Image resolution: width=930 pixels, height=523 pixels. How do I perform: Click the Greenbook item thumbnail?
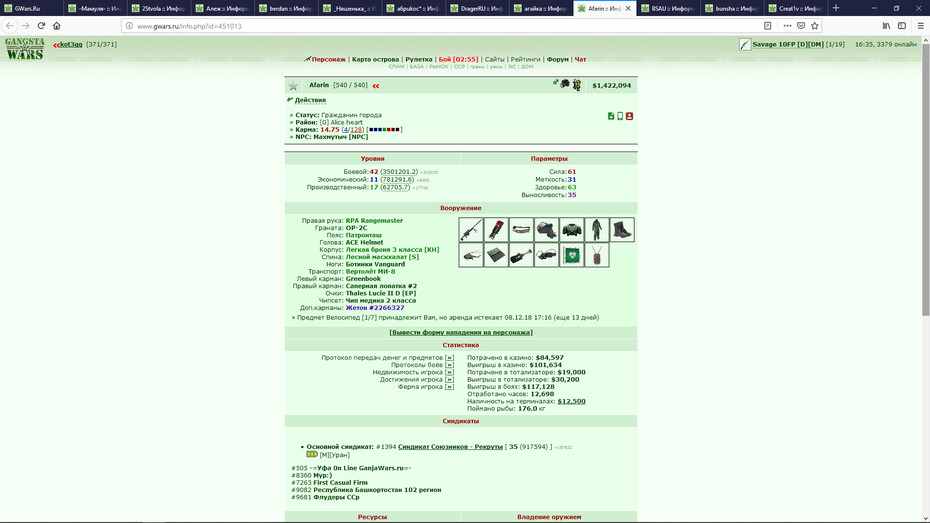point(496,255)
